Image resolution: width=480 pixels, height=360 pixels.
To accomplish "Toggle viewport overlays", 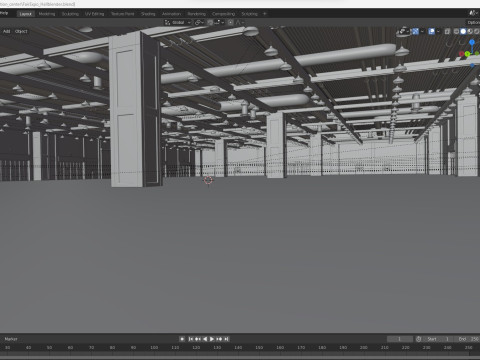I will click(431, 31).
